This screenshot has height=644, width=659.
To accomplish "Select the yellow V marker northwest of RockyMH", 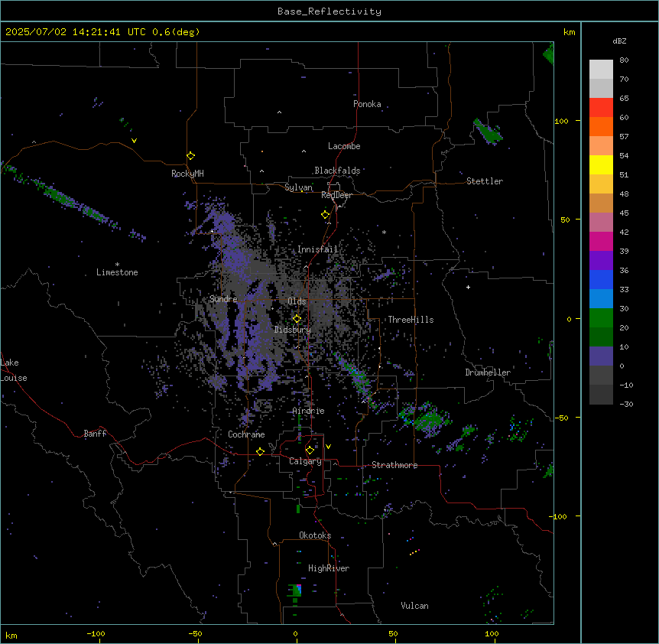I will (x=134, y=141).
